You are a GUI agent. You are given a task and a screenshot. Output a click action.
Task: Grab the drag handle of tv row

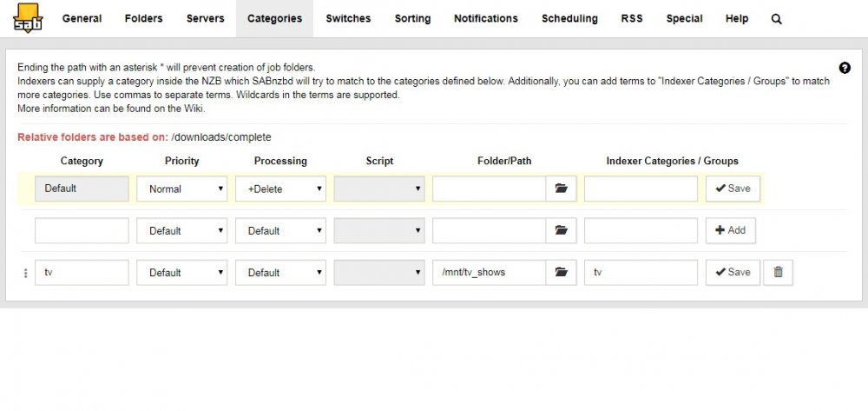pos(25,273)
